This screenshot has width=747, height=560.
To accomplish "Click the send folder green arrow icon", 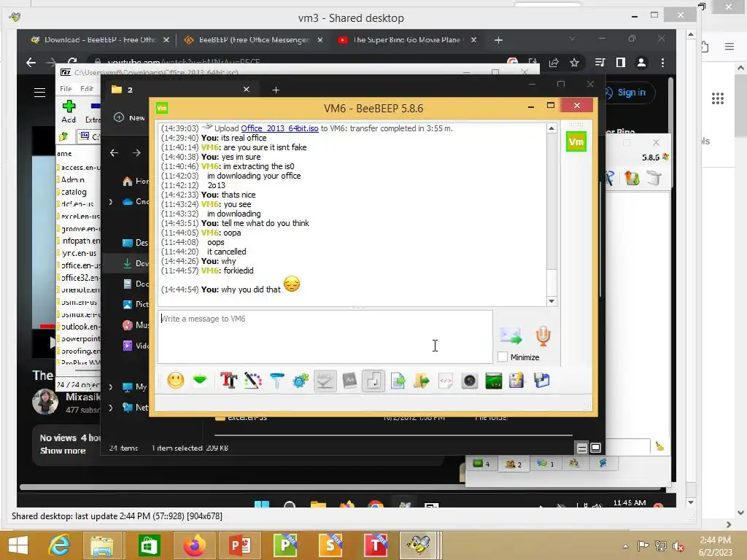I will tap(422, 381).
